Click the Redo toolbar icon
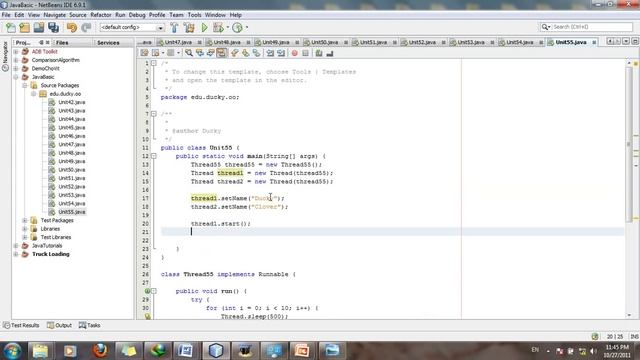 pyautogui.click(x=86, y=27)
